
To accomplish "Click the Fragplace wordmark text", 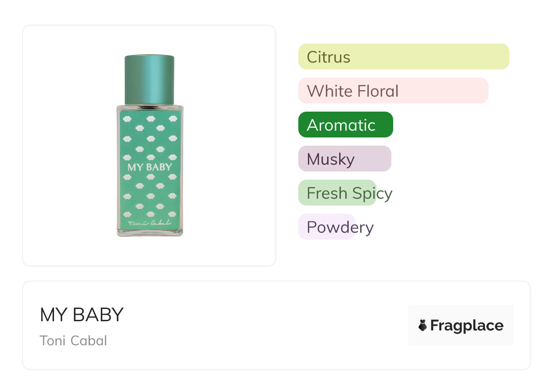I will 467,325.
